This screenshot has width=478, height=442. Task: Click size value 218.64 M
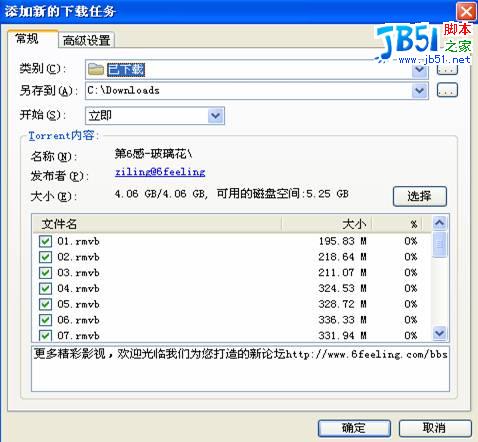[343, 257]
